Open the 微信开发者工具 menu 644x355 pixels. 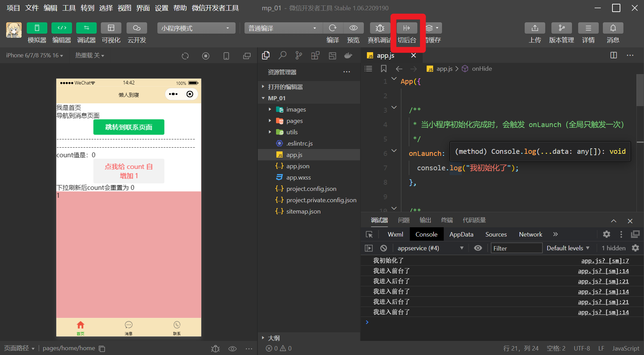click(x=215, y=8)
